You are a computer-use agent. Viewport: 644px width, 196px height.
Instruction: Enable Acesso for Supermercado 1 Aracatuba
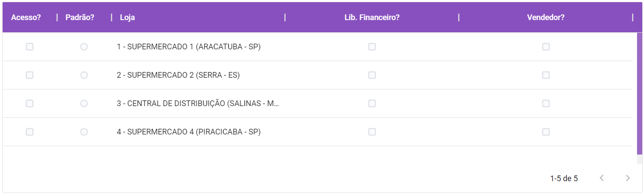30,47
